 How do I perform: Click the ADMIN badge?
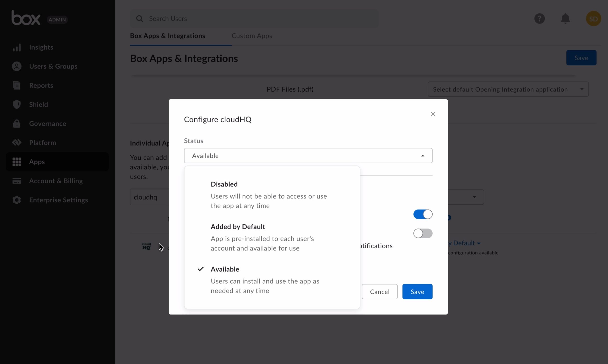(57, 20)
